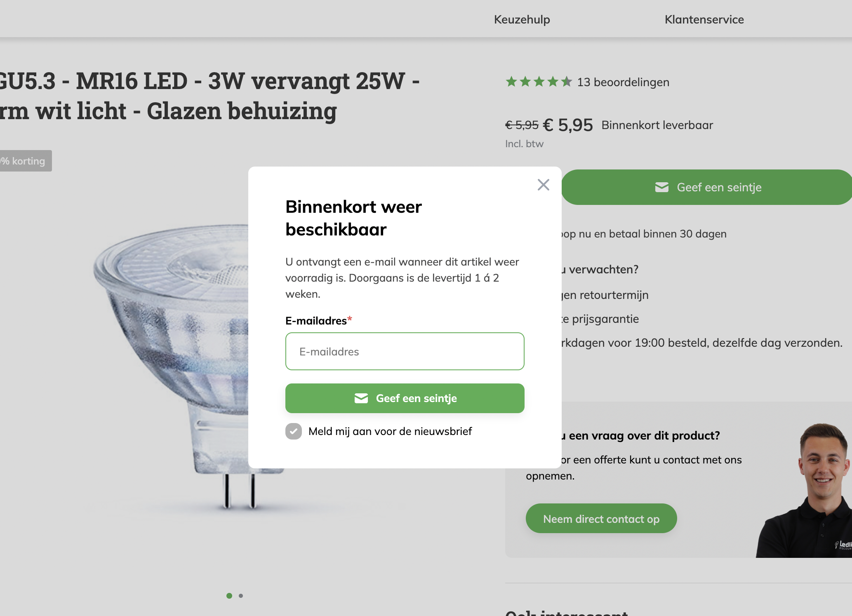Uncheck the newsletter signup checkbox
Viewport: 852px width, 616px height.
[294, 431]
